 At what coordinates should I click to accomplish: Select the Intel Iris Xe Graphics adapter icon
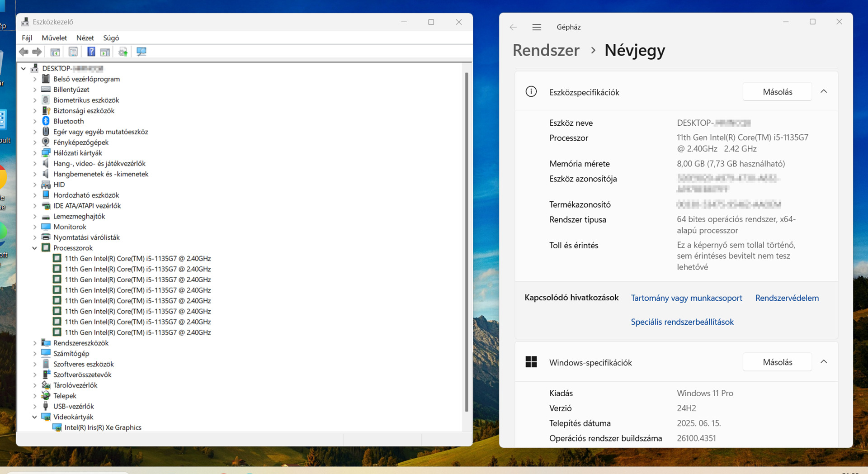tap(57, 427)
